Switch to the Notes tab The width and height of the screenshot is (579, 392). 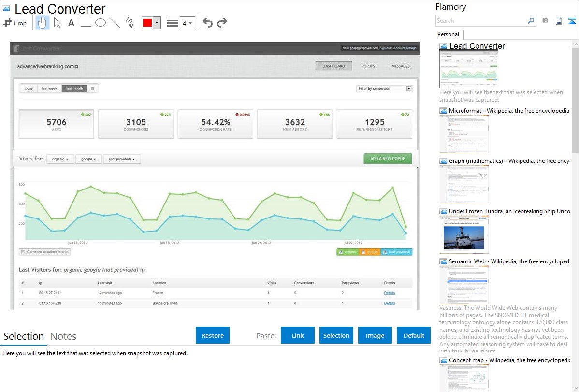[63, 336]
